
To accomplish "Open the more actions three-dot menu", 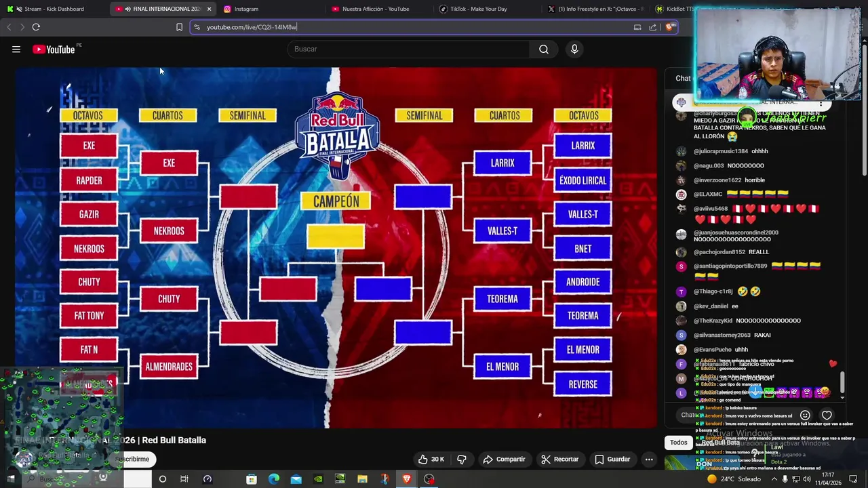I will [649, 459].
